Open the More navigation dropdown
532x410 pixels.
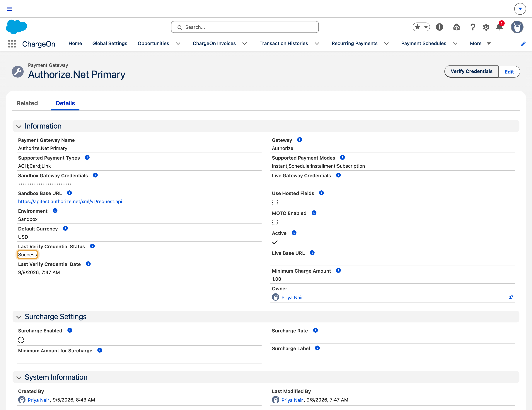[x=480, y=44]
